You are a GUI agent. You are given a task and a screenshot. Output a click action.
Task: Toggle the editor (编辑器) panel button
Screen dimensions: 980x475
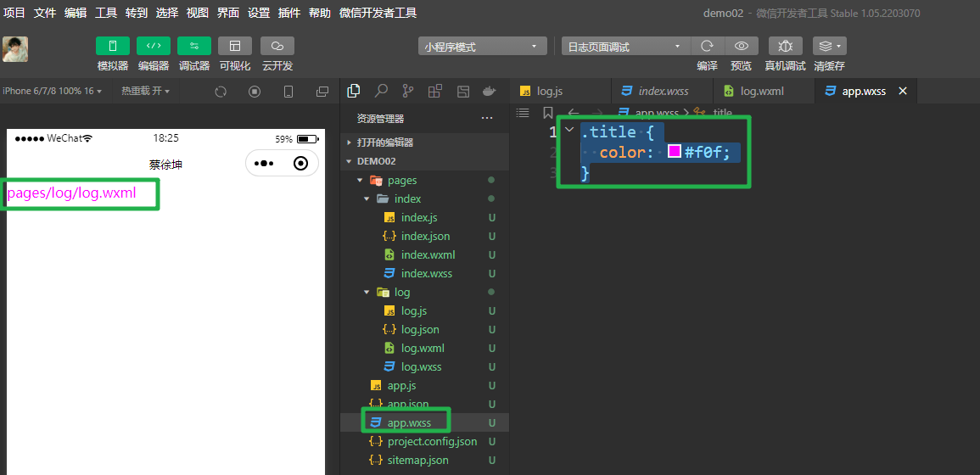153,46
